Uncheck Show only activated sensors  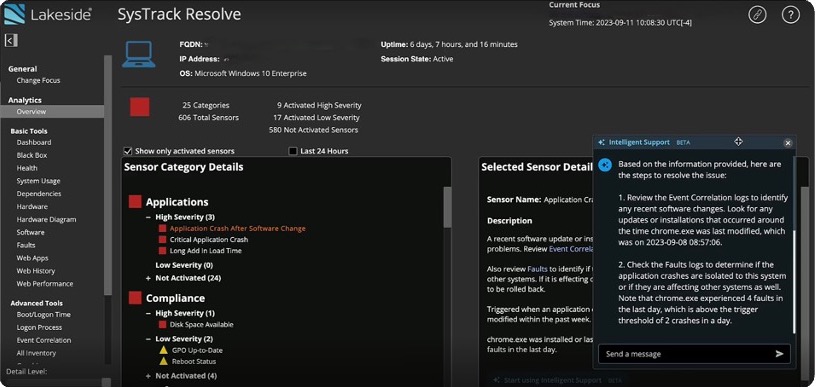point(128,151)
